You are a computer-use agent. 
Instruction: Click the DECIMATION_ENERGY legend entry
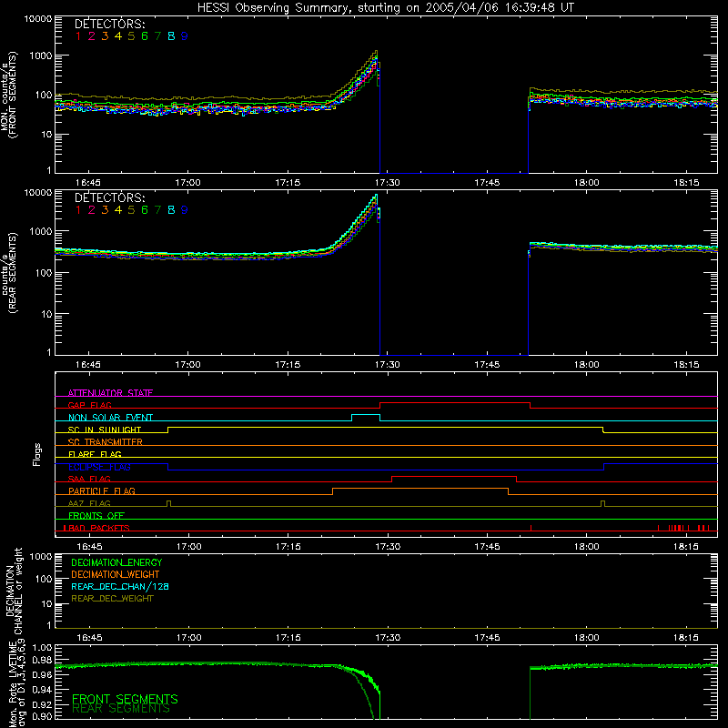[116, 562]
